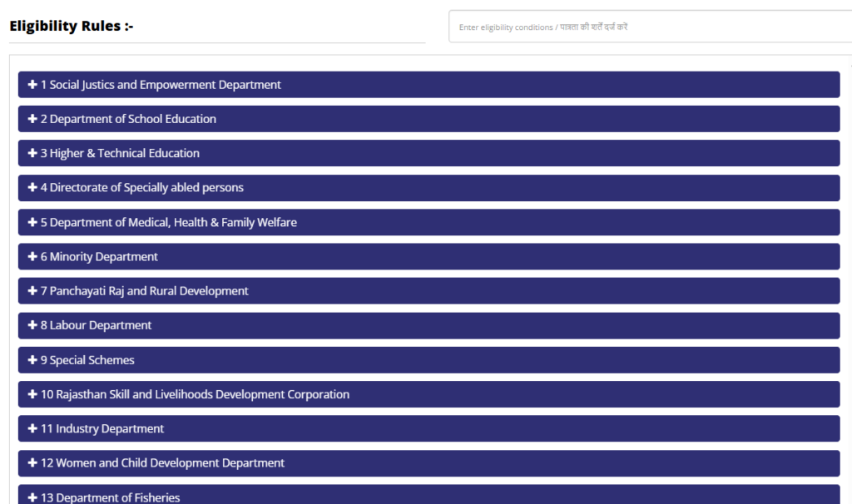
Task: Click plus icon beside Panchayati Raj and Rural Development
Action: tap(32, 291)
